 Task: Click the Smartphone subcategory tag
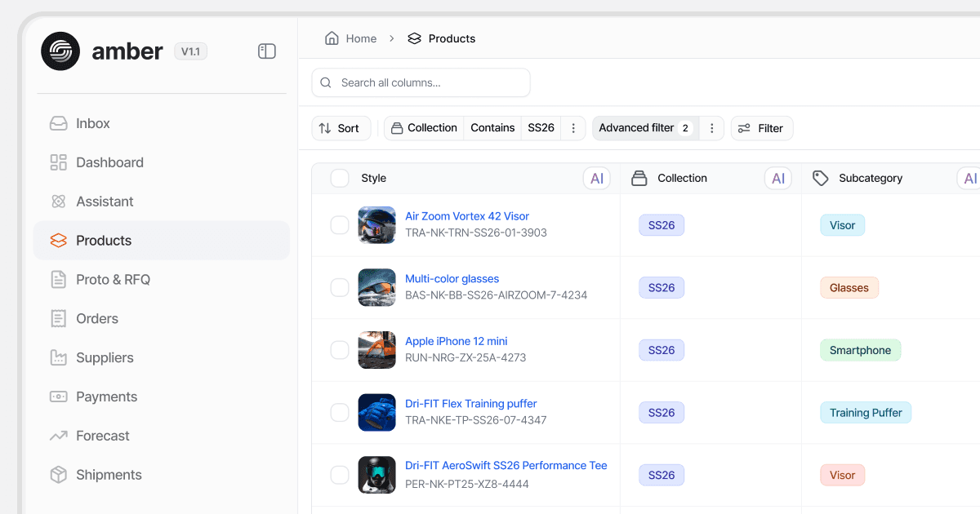861,350
